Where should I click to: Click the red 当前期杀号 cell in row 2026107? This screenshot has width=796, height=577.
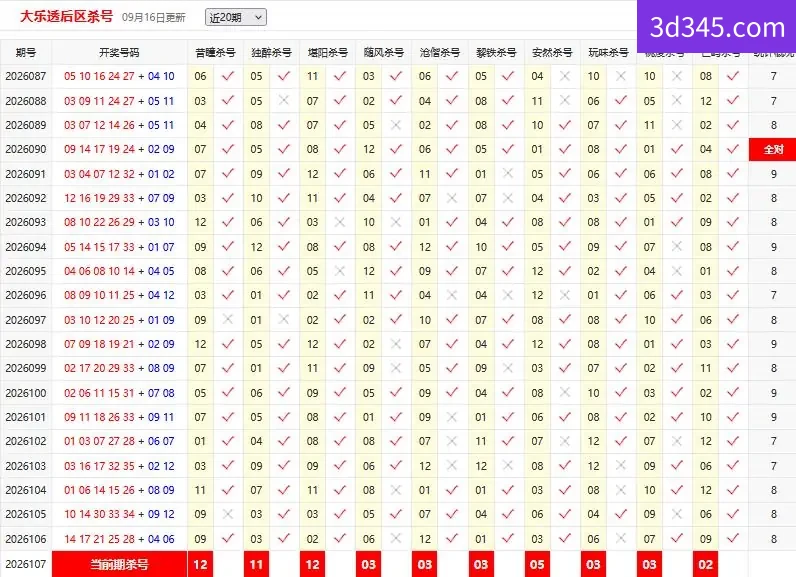[x=119, y=564]
